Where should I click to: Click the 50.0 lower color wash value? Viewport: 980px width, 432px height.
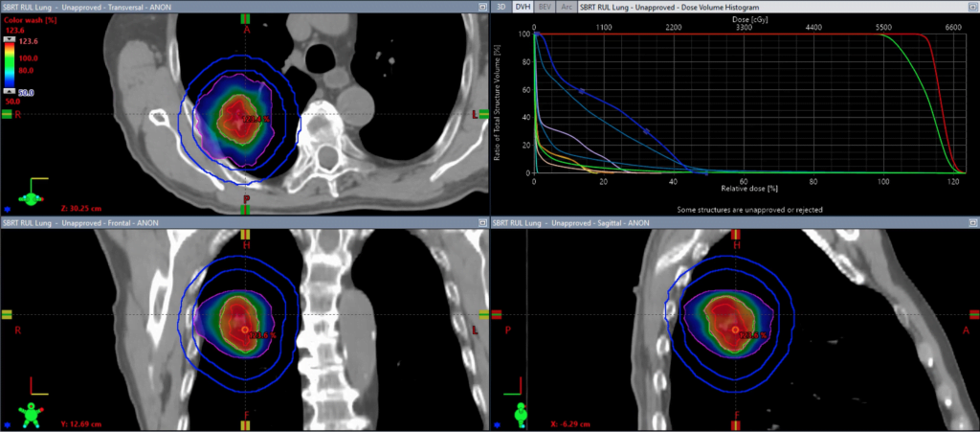27,93
